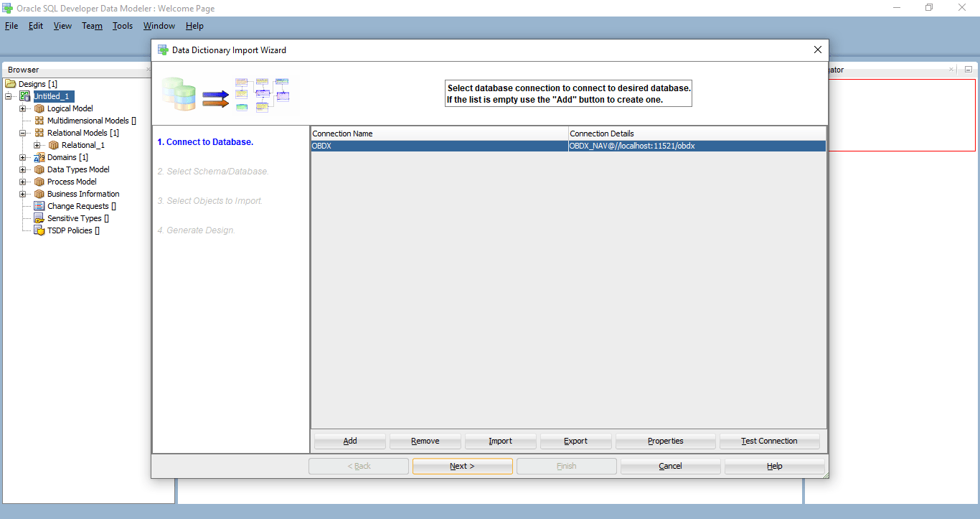The image size is (980, 519).
Task: Open the View menu
Action: [63, 26]
